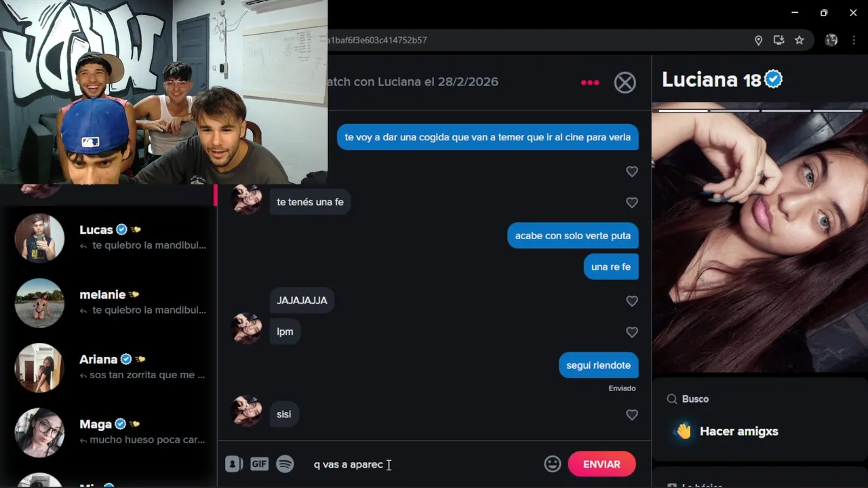The height and width of the screenshot is (488, 868).
Task: Click the install app icon in the address bar
Action: (x=779, y=41)
